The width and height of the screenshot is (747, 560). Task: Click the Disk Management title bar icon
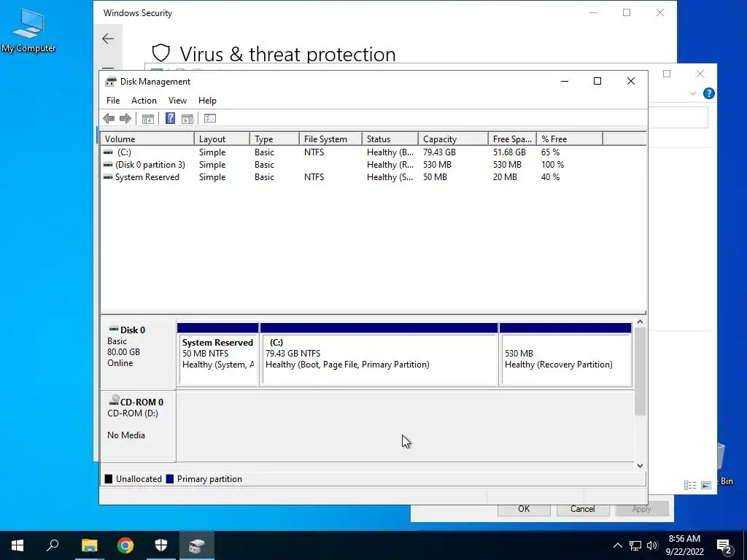111,82
